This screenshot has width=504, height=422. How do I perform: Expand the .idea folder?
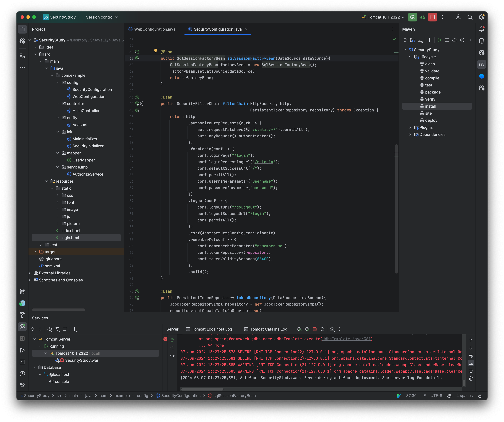coord(35,47)
